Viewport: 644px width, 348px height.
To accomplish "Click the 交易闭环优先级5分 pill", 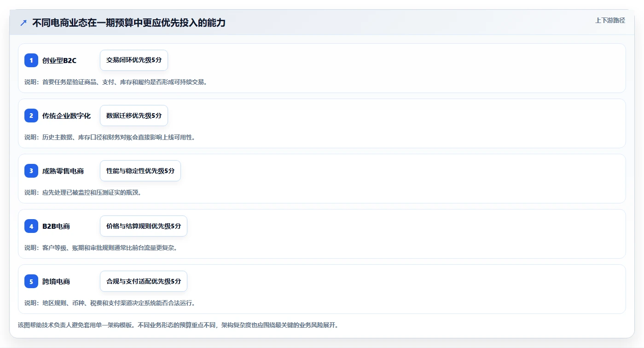I will 134,60.
